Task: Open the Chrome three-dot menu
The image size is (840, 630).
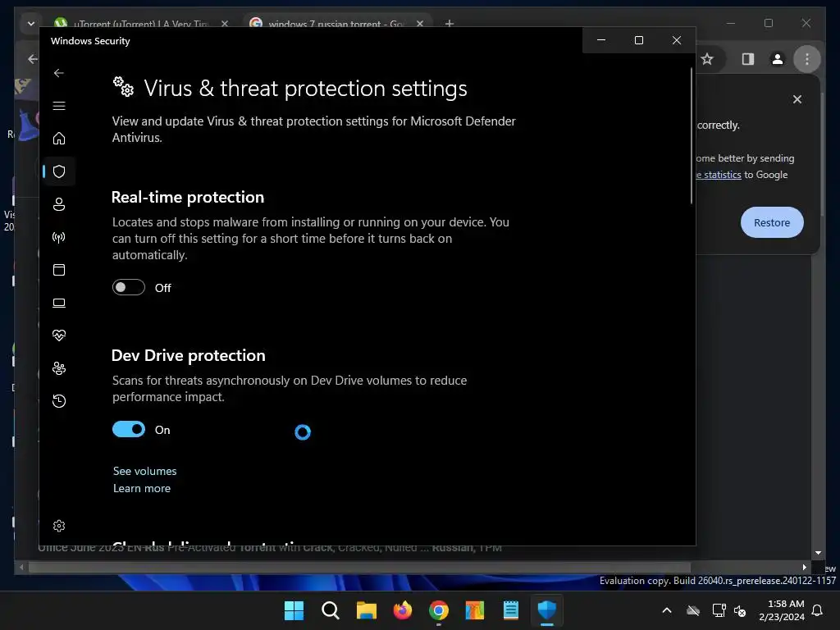Action: [807, 59]
